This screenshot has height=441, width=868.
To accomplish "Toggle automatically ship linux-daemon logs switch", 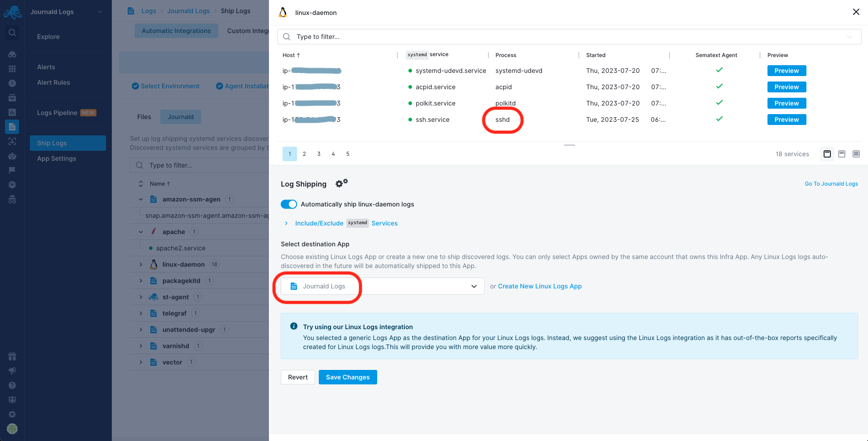I will 289,204.
